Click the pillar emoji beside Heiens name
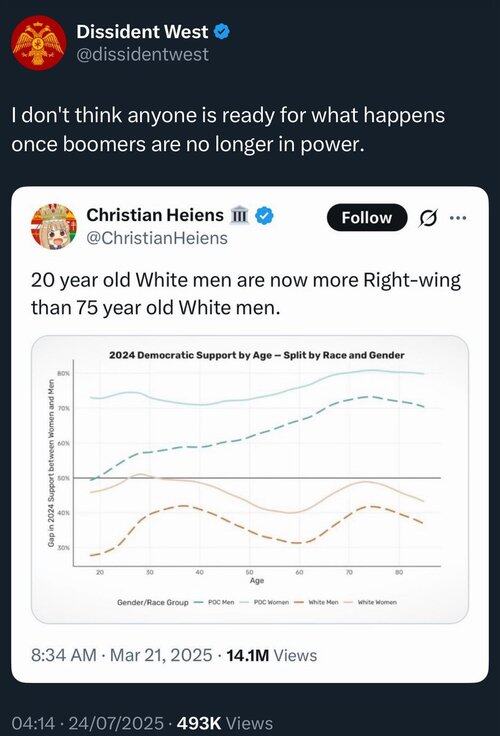The image size is (500, 736). [x=239, y=215]
